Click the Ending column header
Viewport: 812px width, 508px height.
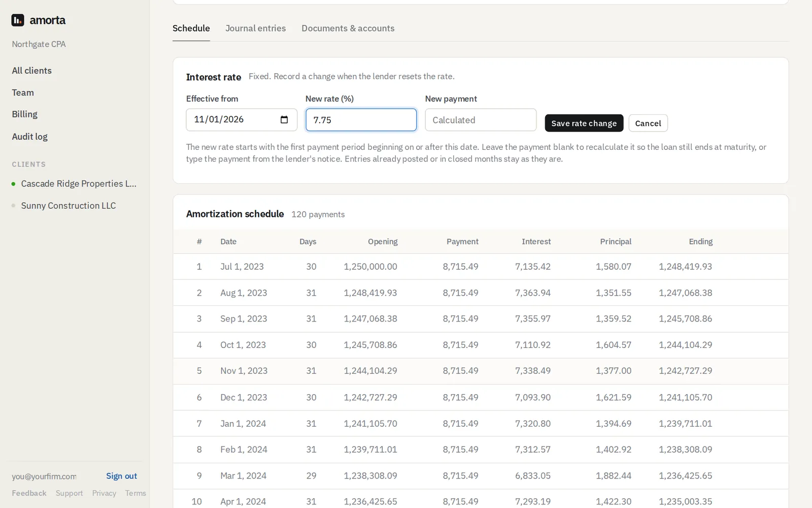pyautogui.click(x=700, y=242)
